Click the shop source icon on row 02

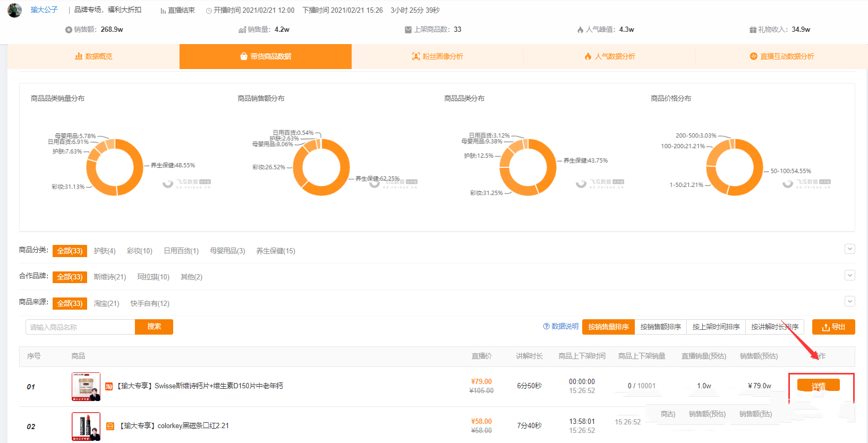[110, 426]
